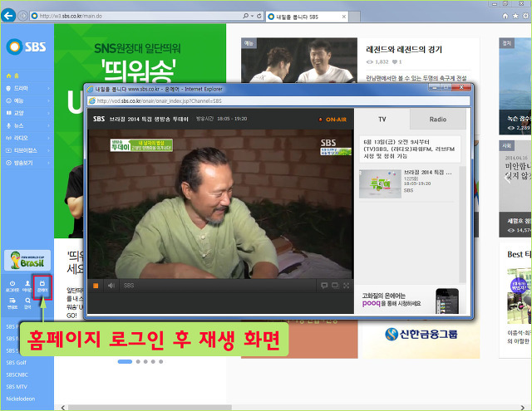Open the on-air TV icon in sidebar
Viewport: 532px width, 411px height.
coord(42,286)
